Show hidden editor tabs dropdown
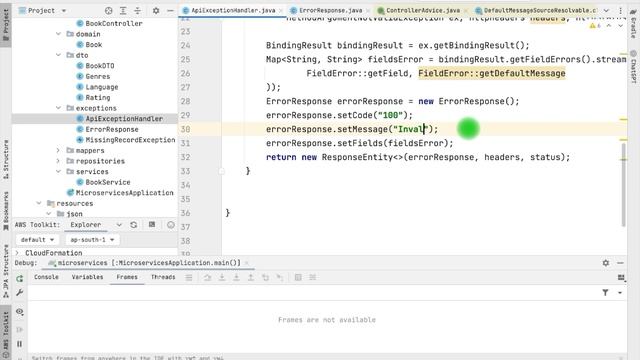The width and height of the screenshot is (640, 360). [x=606, y=11]
